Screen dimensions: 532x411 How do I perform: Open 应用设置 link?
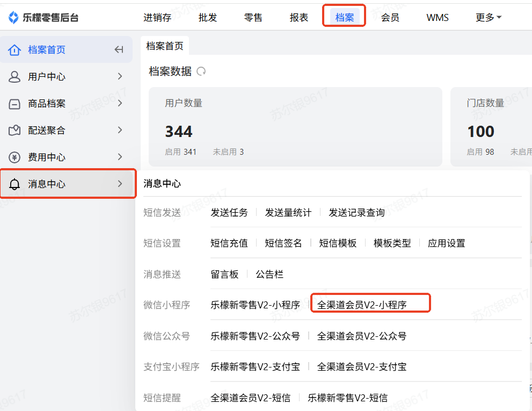click(446, 243)
